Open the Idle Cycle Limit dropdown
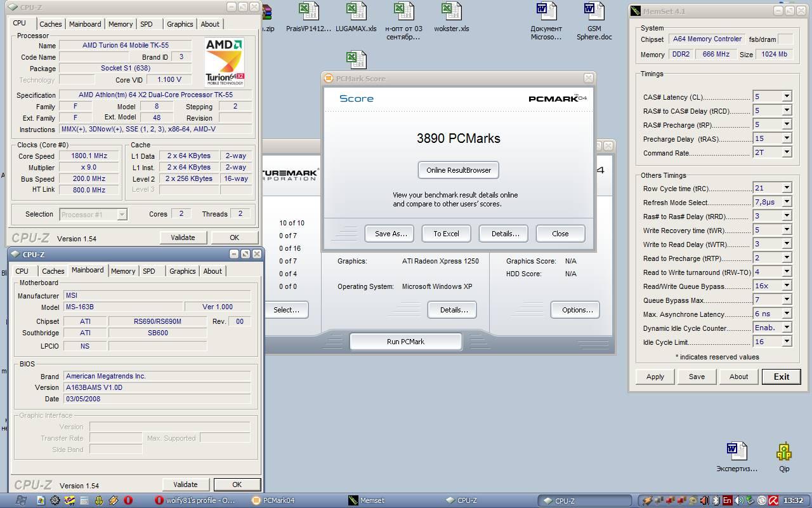The image size is (812, 508). [787, 342]
